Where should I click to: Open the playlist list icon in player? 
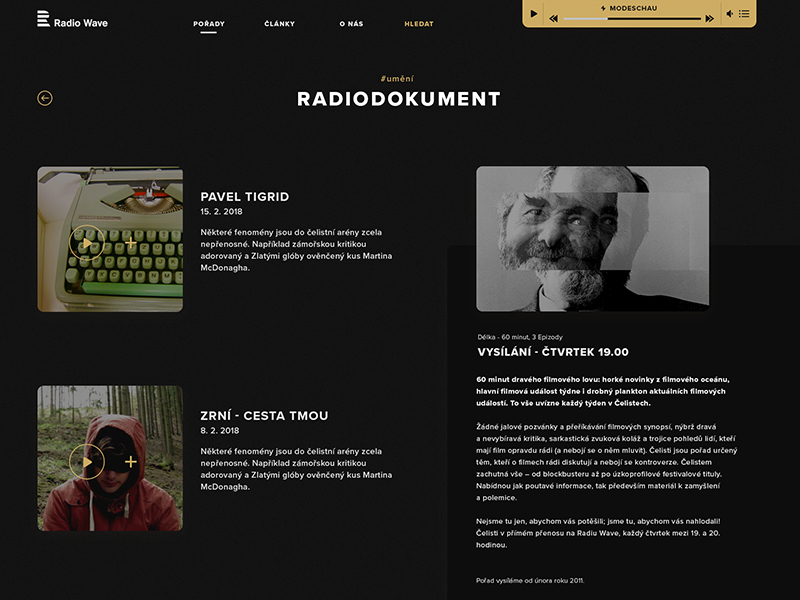click(745, 14)
